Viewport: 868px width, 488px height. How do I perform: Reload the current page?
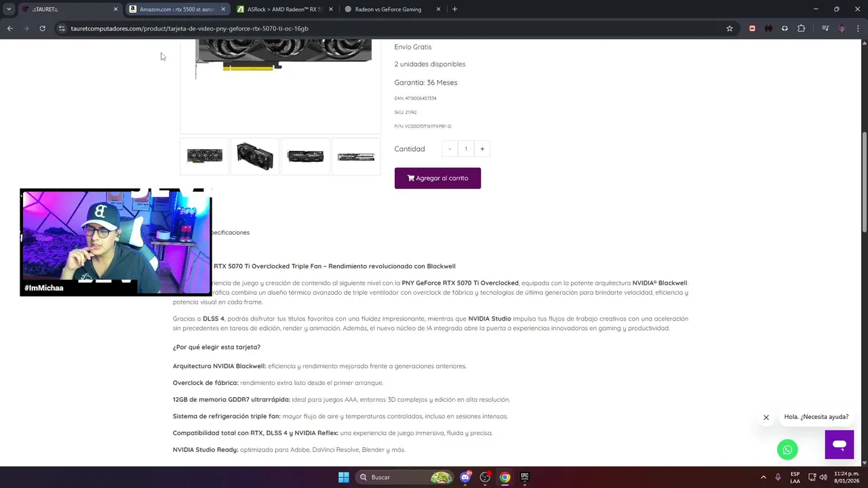point(42,28)
